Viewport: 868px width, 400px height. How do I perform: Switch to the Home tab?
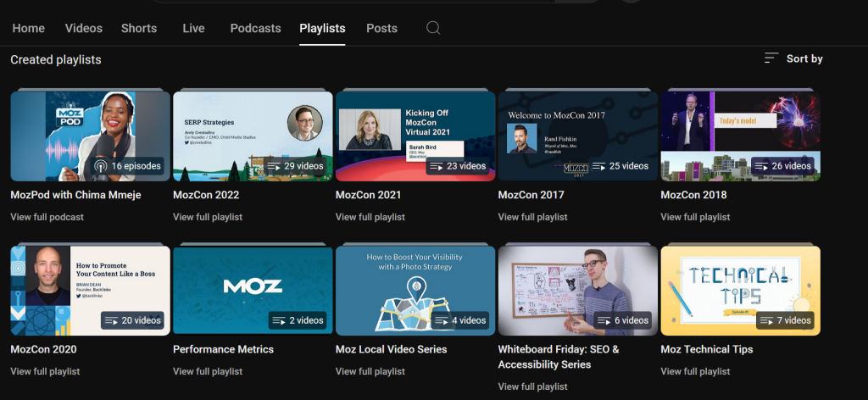point(29,28)
